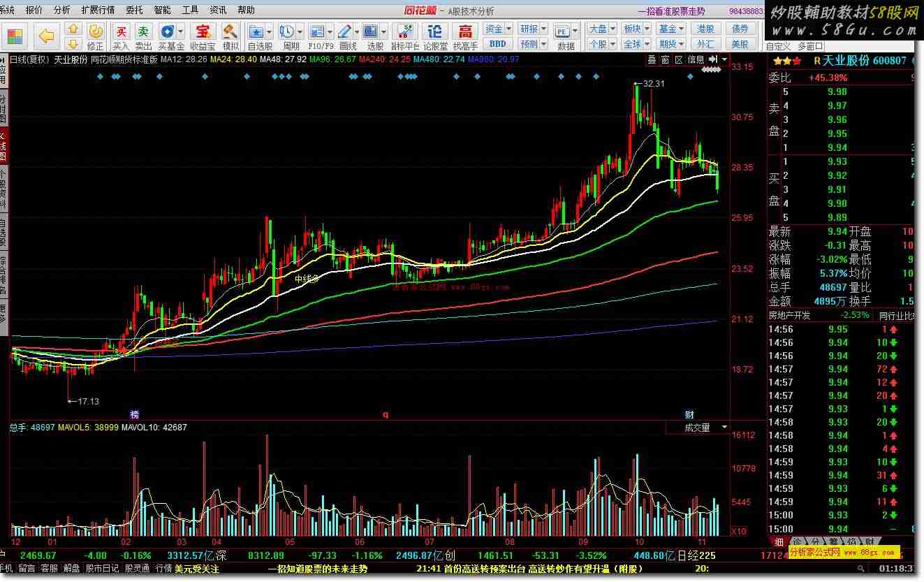Expand the 周期 dropdown arrow
Viewport: 924px width, 582px height.
pyautogui.click(x=300, y=31)
